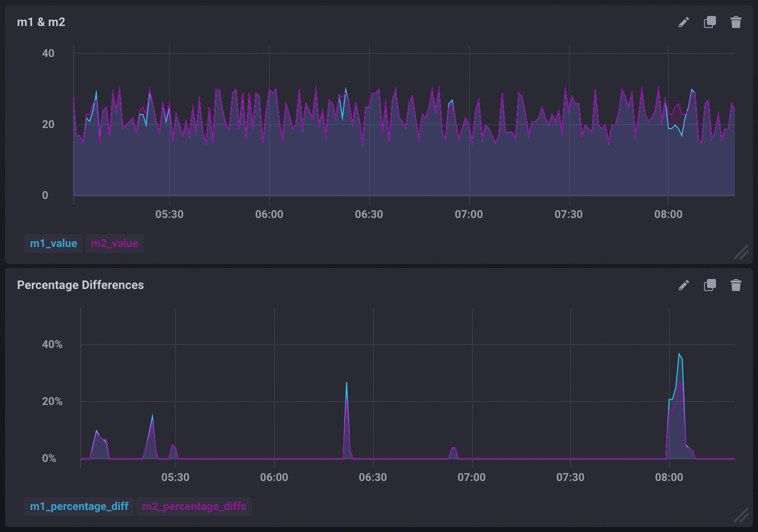Delete the m1 & m2 panel via trash icon
The image size is (758, 532).
tap(735, 22)
